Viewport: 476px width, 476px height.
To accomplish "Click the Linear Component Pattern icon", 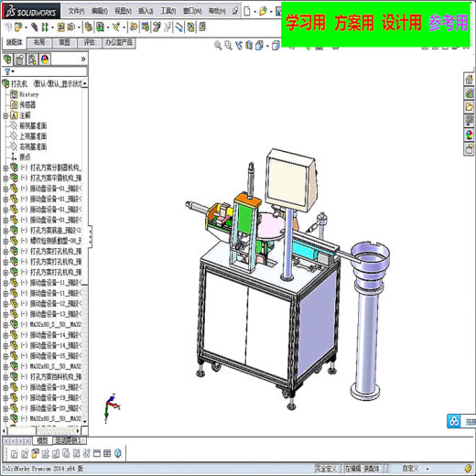I will click(x=45, y=27).
